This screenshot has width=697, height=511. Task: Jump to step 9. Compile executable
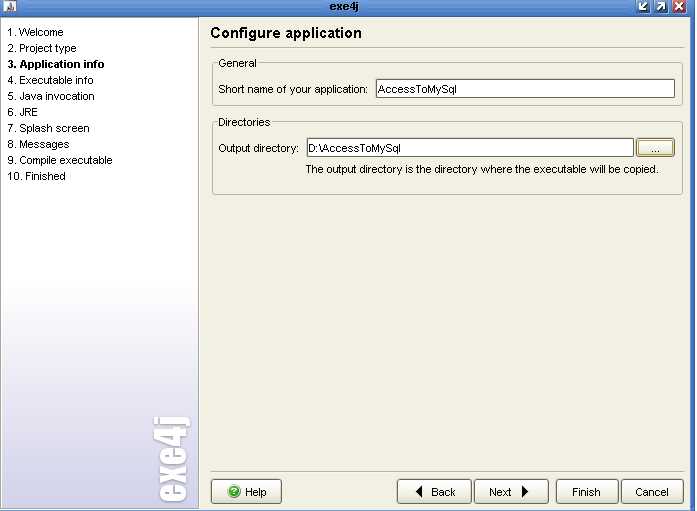[60, 160]
